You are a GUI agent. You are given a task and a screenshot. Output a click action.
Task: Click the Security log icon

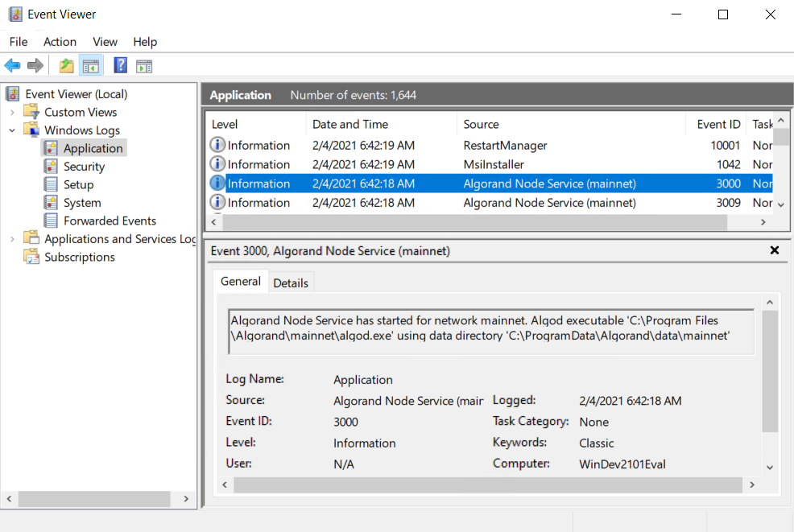click(51, 166)
